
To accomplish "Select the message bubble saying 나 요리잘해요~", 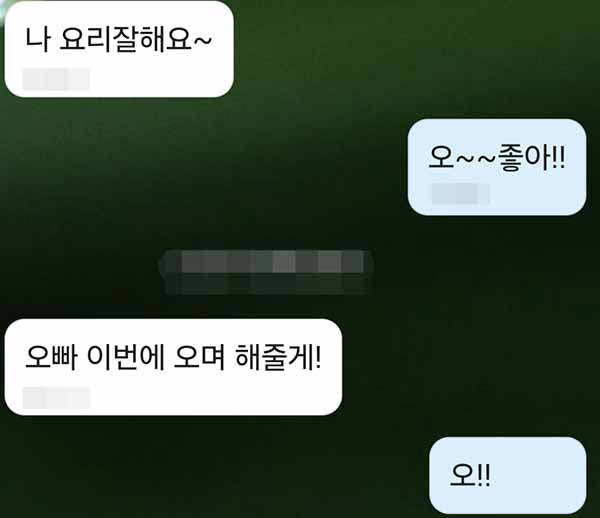I will point(119,49).
